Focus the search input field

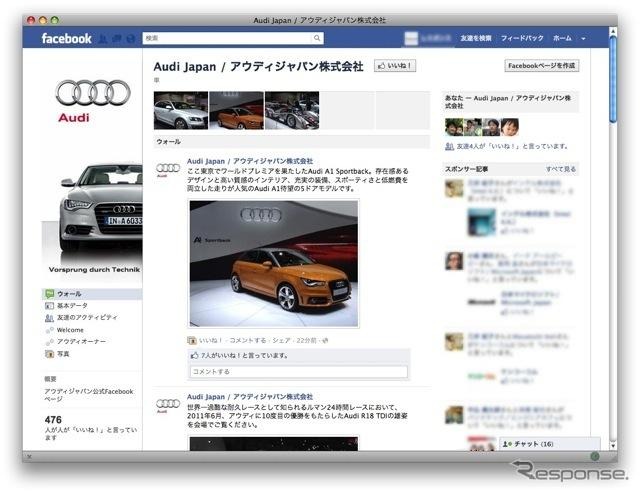pyautogui.click(x=227, y=38)
